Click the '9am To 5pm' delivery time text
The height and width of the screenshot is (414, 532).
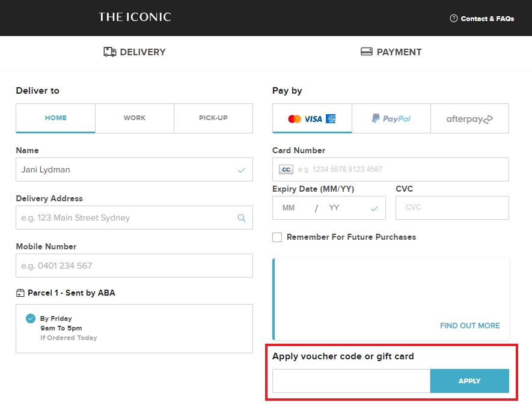point(61,328)
